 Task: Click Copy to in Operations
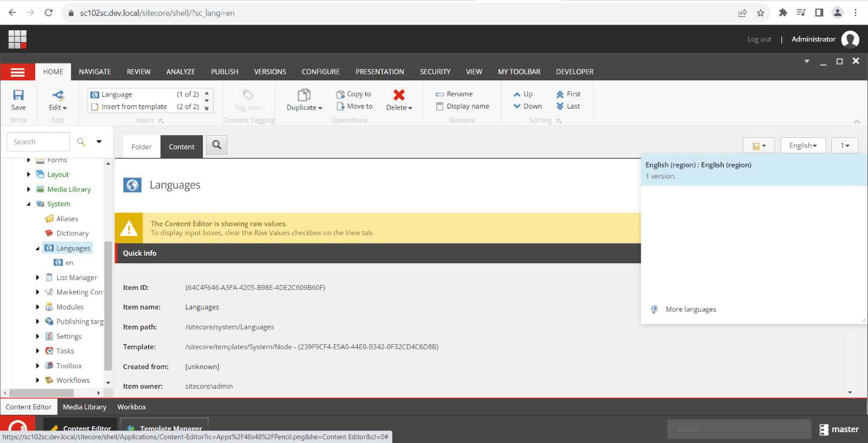point(354,94)
